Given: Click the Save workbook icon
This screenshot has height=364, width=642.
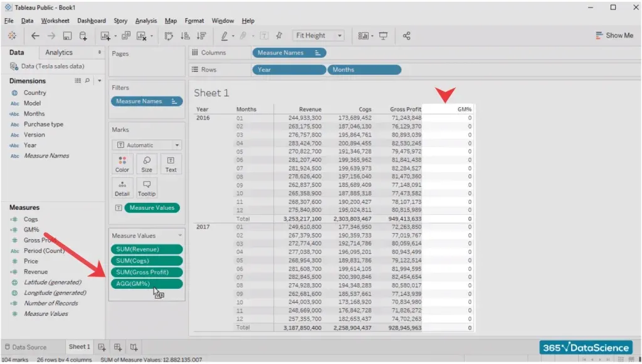Looking at the screenshot, I should point(67,36).
